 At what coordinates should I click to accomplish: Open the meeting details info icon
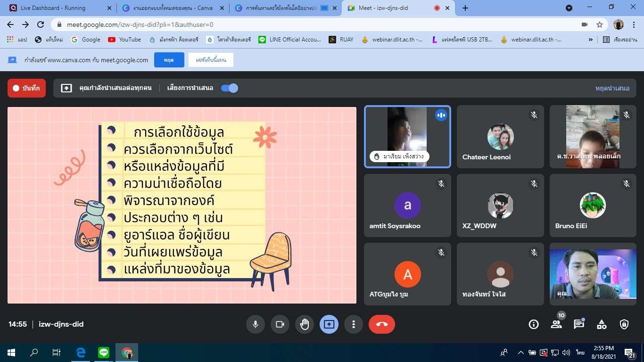[x=534, y=324]
